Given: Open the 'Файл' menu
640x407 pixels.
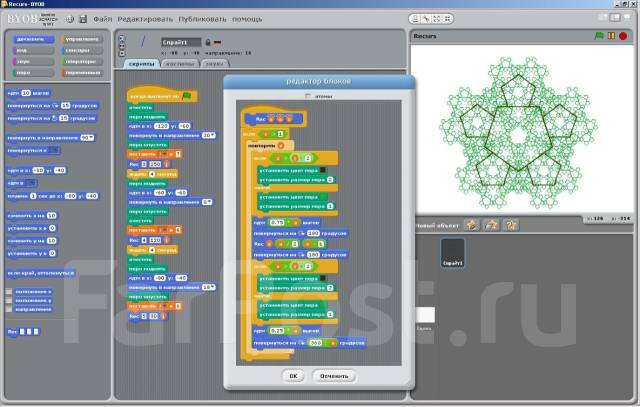Looking at the screenshot, I should (x=102, y=18).
